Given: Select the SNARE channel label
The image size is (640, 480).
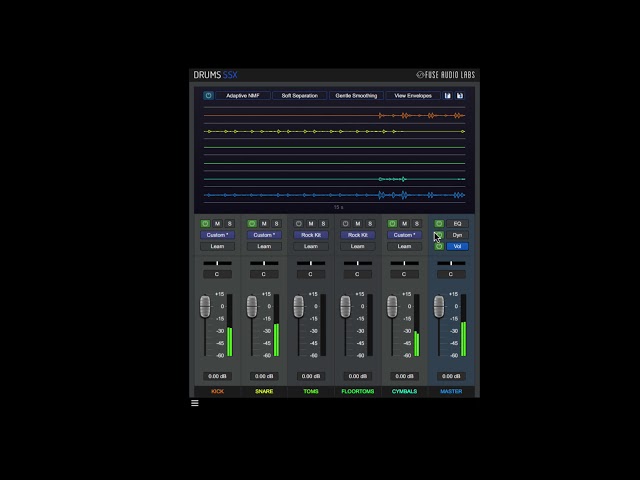Looking at the screenshot, I should [264, 391].
